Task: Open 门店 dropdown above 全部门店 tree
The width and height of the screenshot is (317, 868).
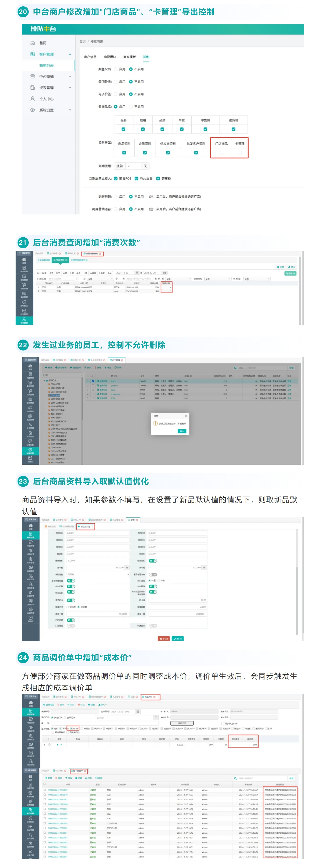Action: [x=62, y=375]
